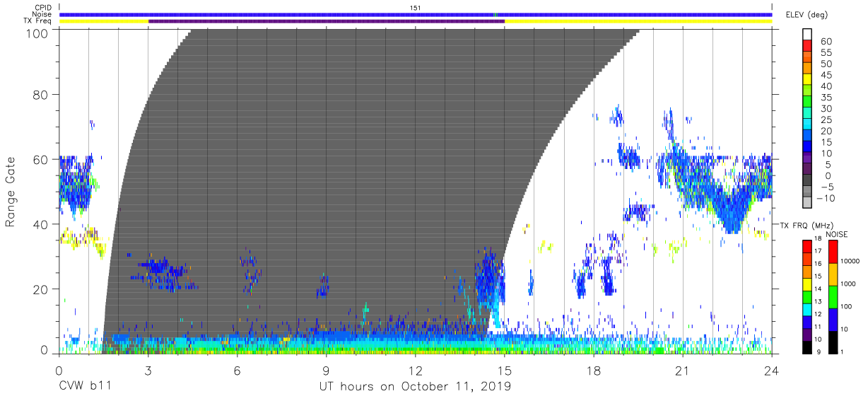Click the 18 tick on the UT hours axis
Viewport: 868px width, 401px height.
[593, 370]
